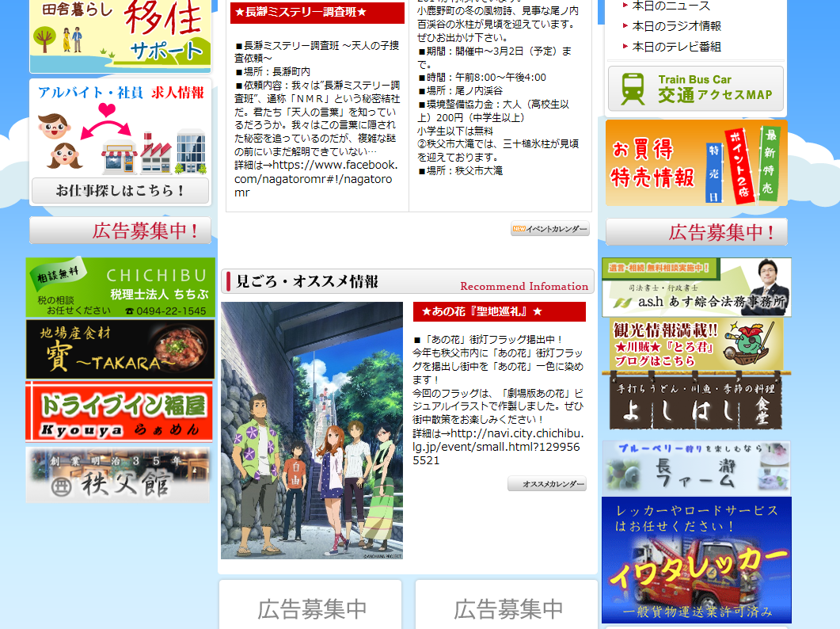Click the ■場所：尾ノ内渓谷 line
Screen dimensions: 840x629
point(460,90)
